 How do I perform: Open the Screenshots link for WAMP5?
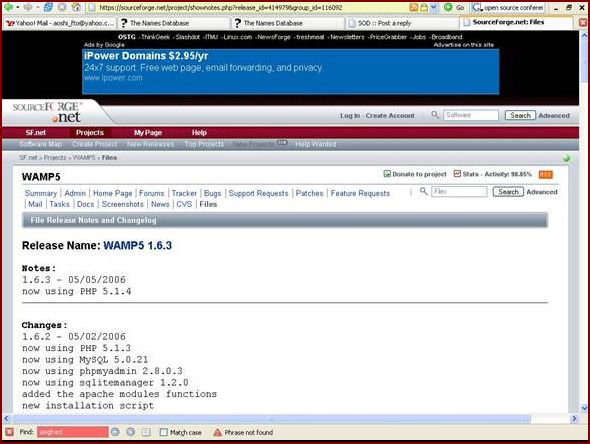123,204
